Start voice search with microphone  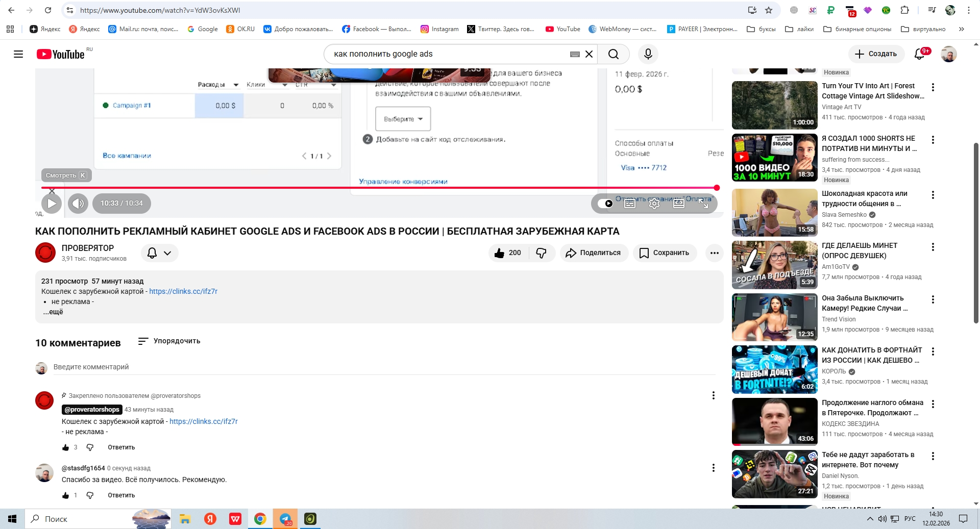648,54
